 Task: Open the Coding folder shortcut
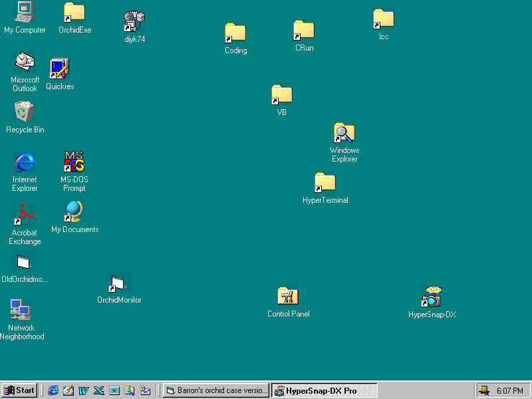tap(235, 33)
